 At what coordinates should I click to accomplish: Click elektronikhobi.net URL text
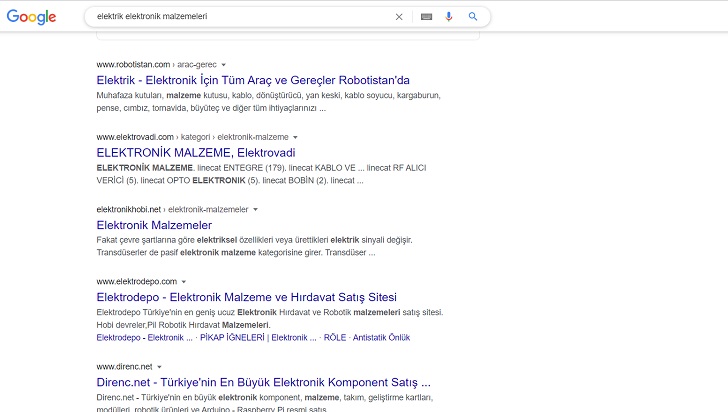pyautogui.click(x=129, y=209)
